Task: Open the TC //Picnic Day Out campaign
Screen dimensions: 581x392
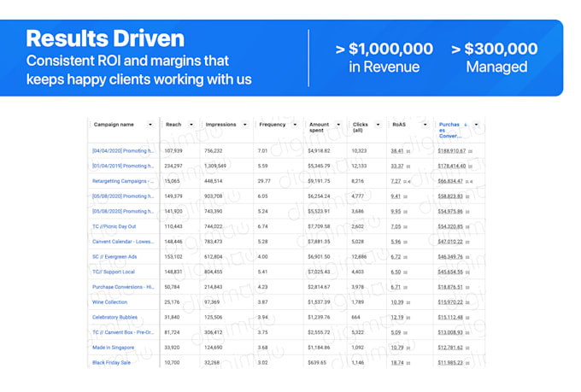Action: pos(114,226)
